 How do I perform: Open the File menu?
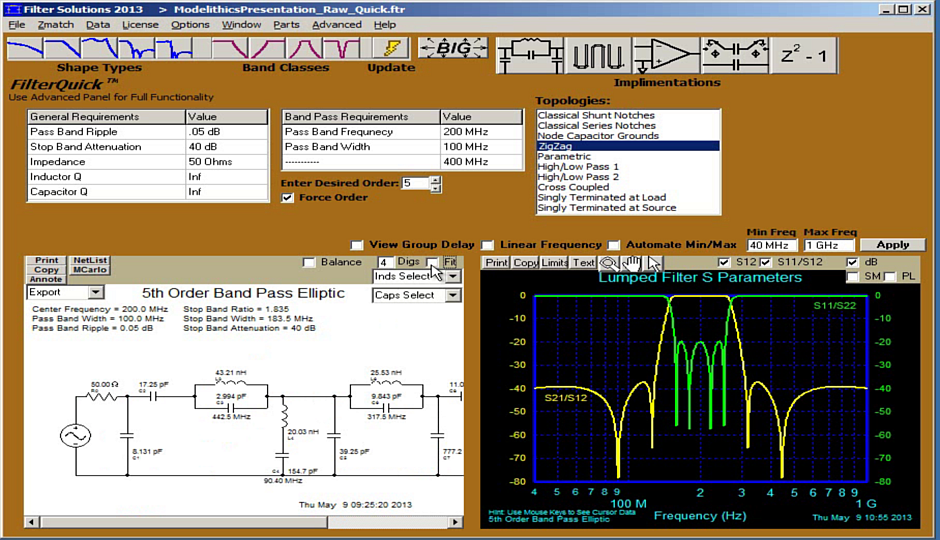tap(17, 25)
